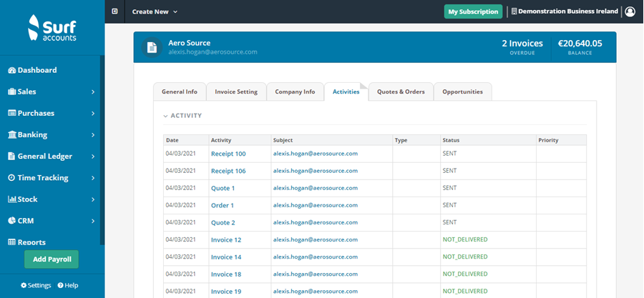Switch to the Opportunities tab
This screenshot has width=644, height=298.
click(462, 91)
